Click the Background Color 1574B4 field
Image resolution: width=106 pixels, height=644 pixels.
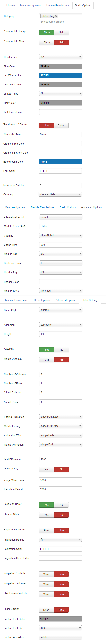coord(60,162)
